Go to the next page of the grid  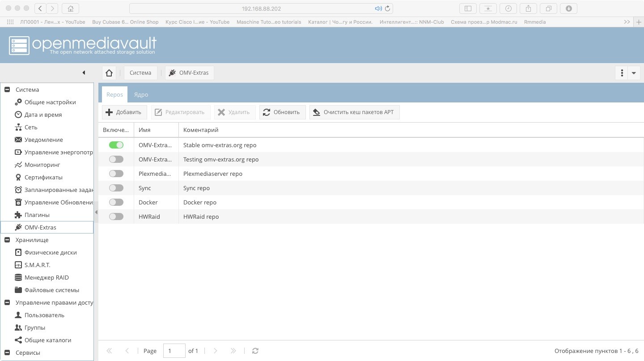click(215, 351)
